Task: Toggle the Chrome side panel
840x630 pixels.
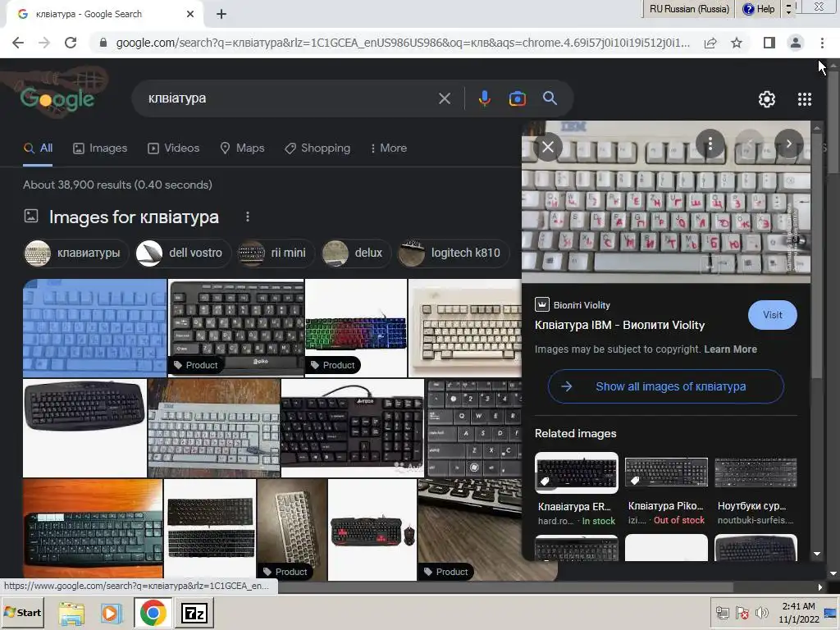Action: (769, 43)
